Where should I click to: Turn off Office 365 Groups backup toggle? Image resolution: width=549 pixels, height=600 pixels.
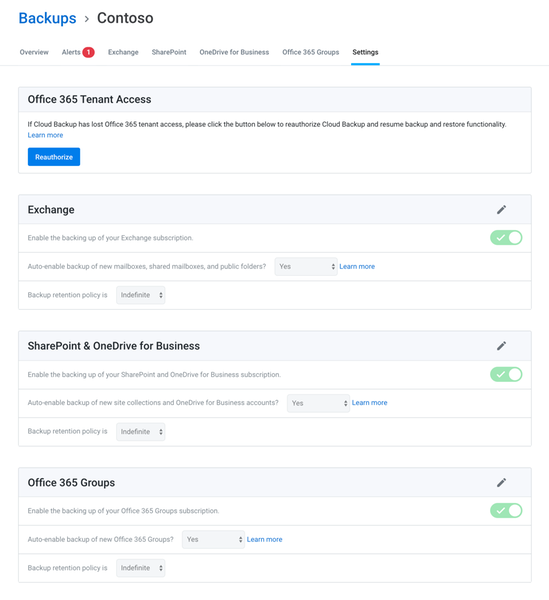(506, 510)
